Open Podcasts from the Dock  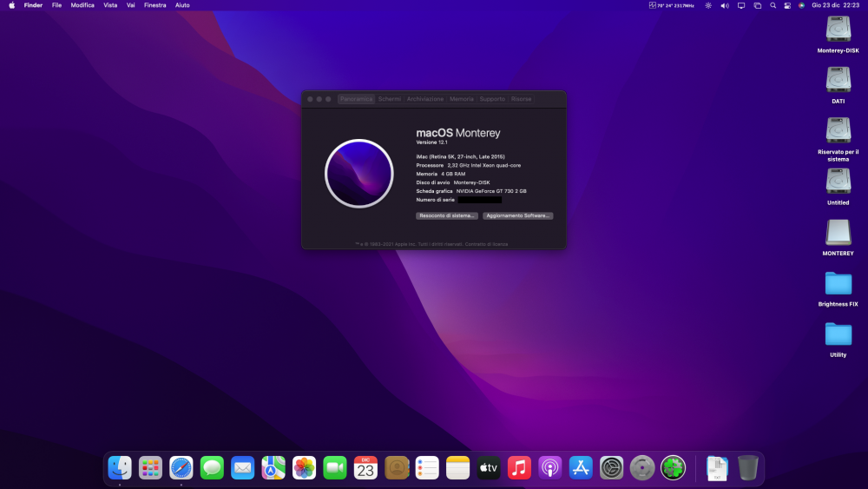point(549,468)
